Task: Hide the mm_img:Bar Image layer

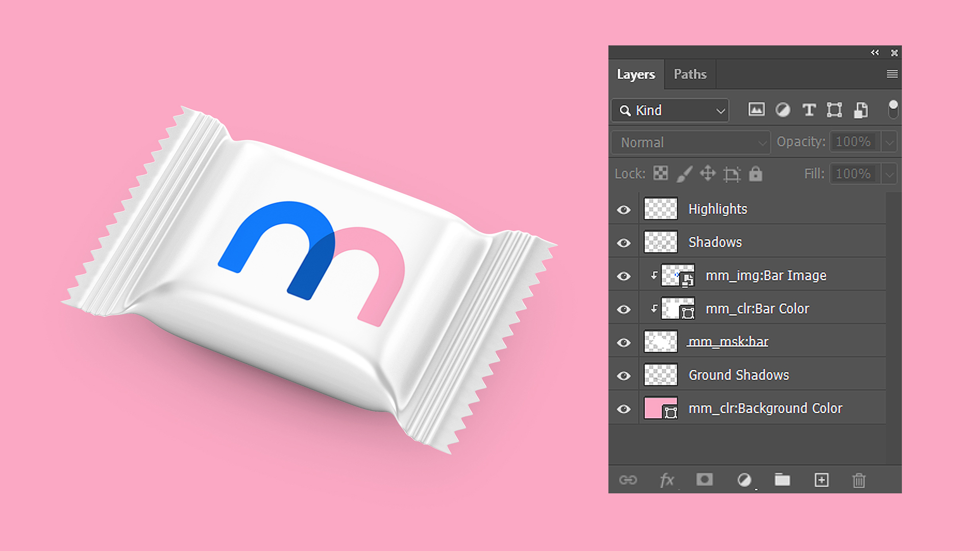Action: click(x=624, y=276)
